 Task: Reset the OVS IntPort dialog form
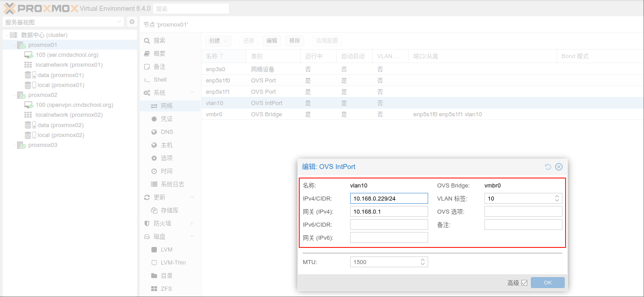pos(548,167)
